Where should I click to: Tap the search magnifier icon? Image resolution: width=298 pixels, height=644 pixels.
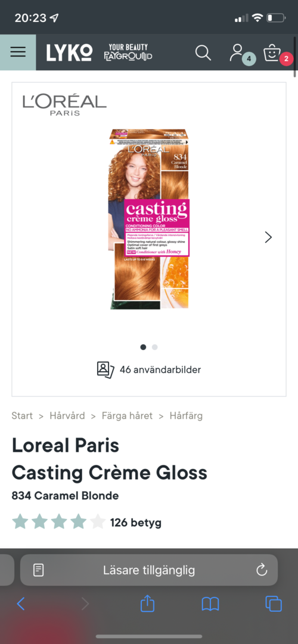[203, 52]
